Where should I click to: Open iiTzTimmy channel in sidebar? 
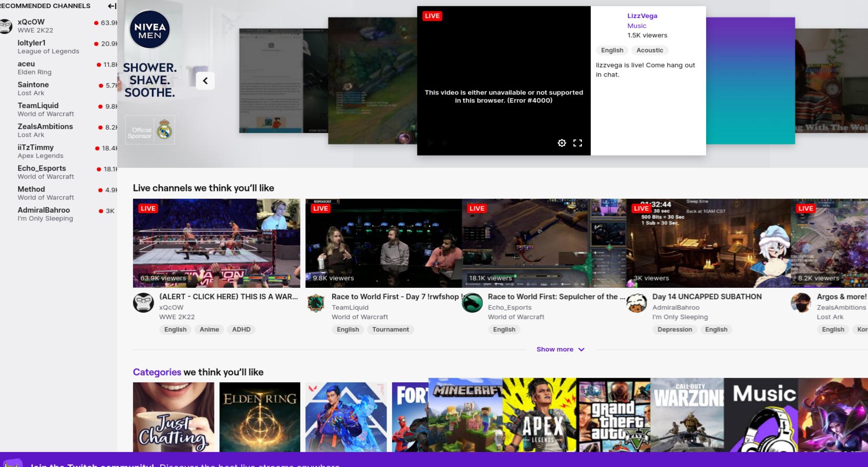coord(59,151)
